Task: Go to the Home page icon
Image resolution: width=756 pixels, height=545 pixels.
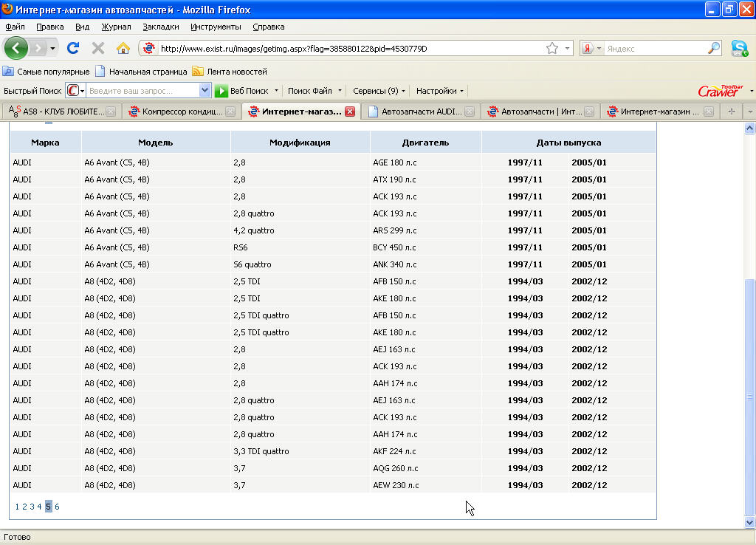Action: [123, 48]
